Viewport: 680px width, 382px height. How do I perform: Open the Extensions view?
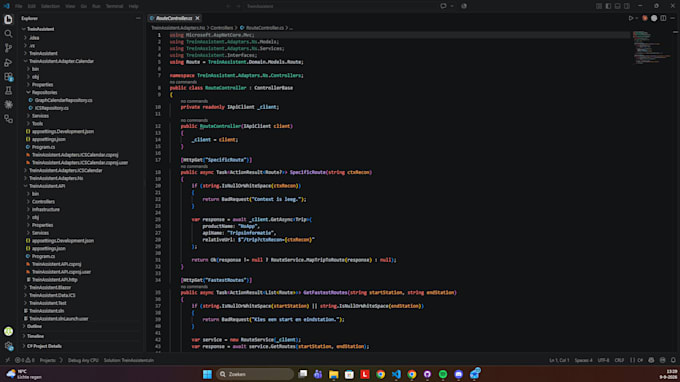tap(8, 77)
